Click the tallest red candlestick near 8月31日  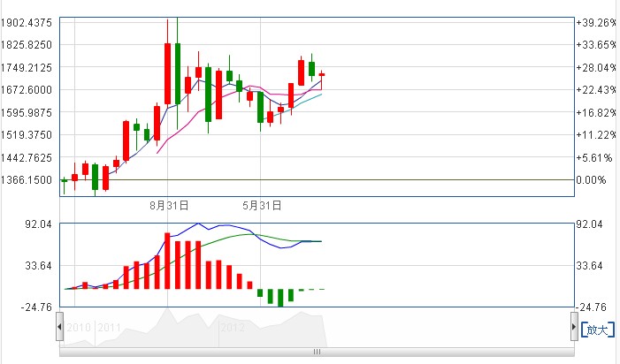(167, 74)
